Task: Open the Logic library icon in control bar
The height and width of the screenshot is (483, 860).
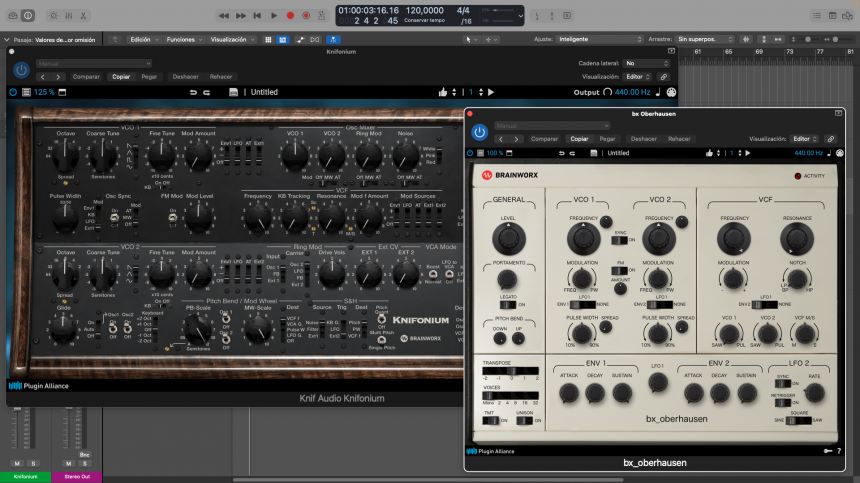Action: (13, 16)
